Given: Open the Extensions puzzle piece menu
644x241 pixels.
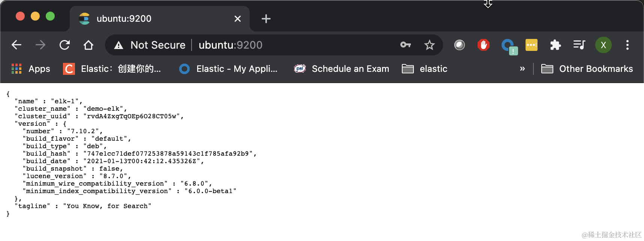Looking at the screenshot, I should pyautogui.click(x=555, y=45).
